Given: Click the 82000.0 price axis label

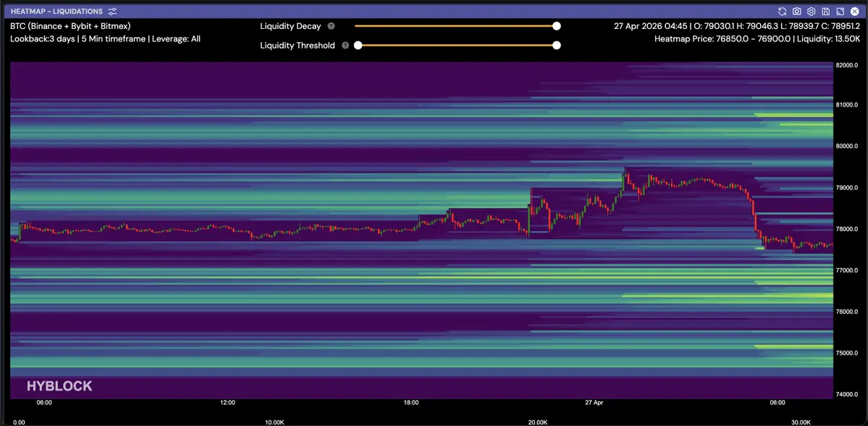Looking at the screenshot, I should (x=846, y=65).
